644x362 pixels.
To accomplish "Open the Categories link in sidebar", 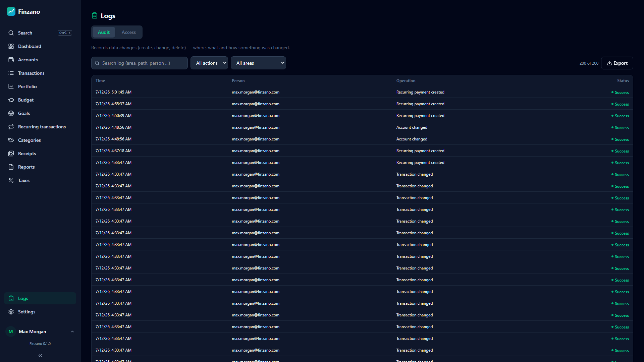I will pyautogui.click(x=40, y=140).
